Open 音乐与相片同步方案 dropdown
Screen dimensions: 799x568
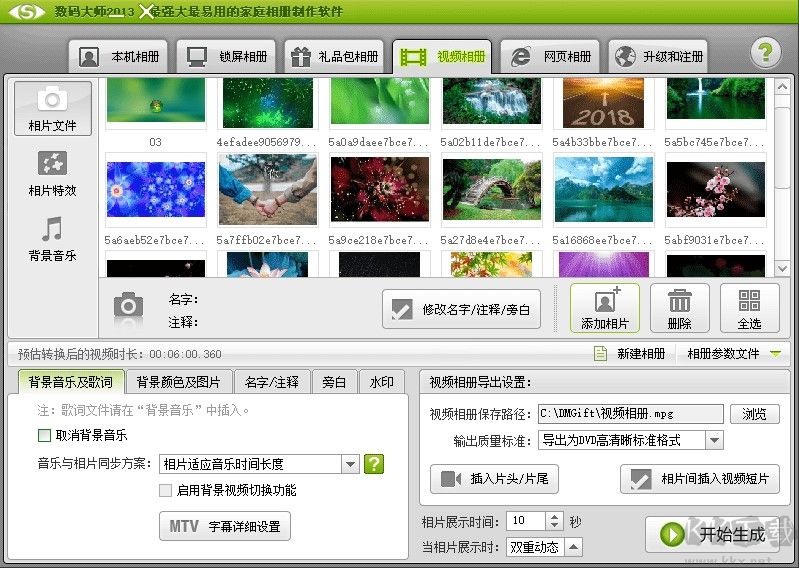point(350,464)
